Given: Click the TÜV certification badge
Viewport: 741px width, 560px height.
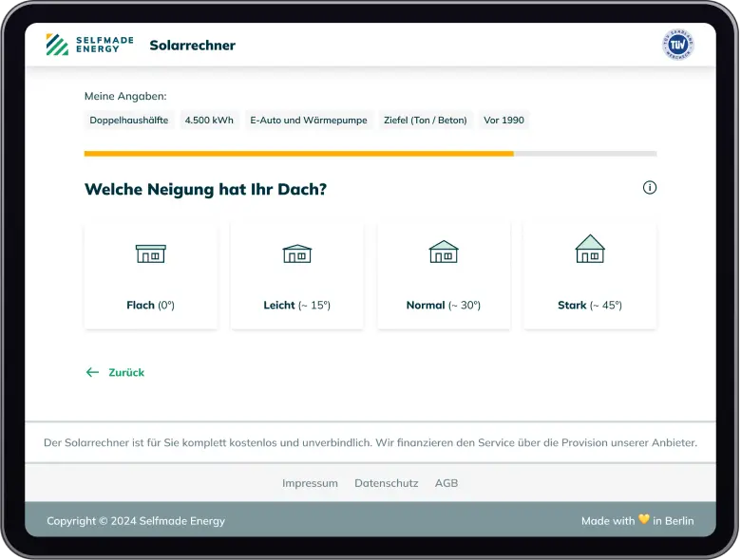Looking at the screenshot, I should (677, 45).
